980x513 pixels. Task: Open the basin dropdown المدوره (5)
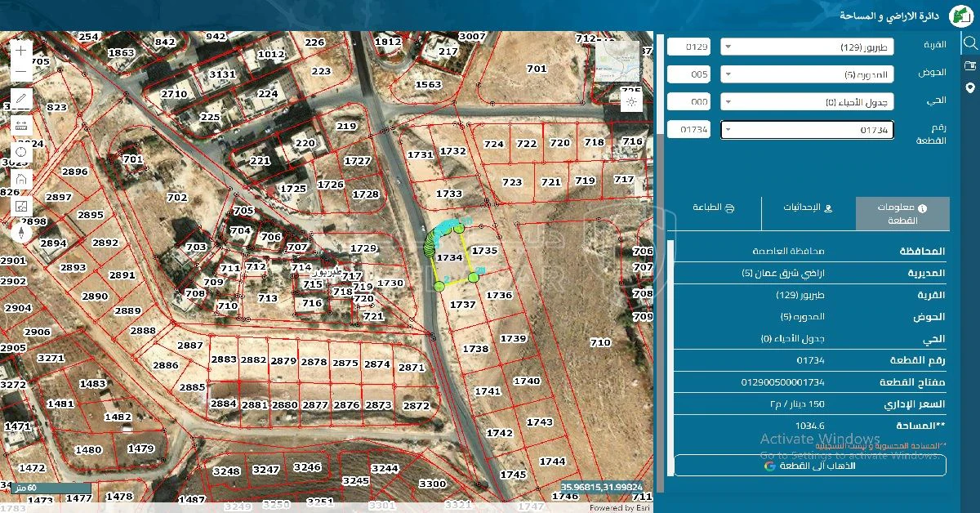tap(807, 74)
